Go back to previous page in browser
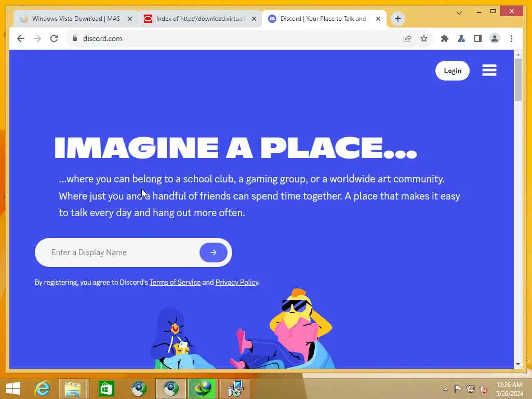The image size is (532, 399). (x=21, y=38)
